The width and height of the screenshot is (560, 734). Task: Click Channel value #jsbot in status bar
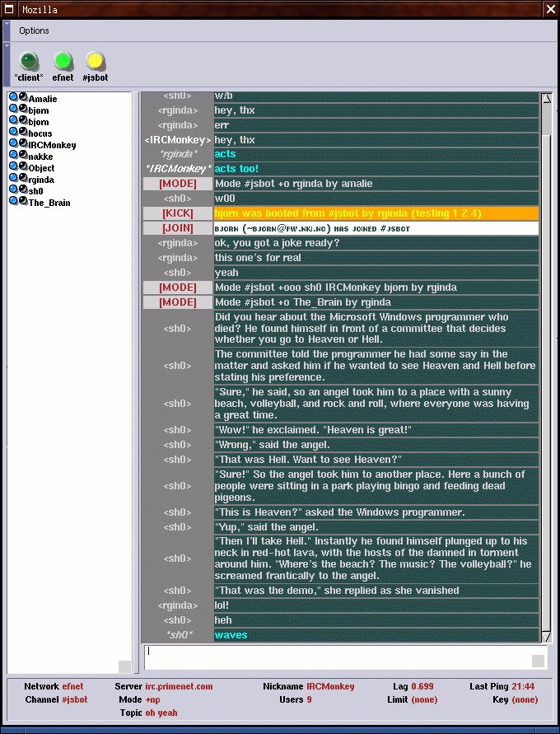click(74, 700)
